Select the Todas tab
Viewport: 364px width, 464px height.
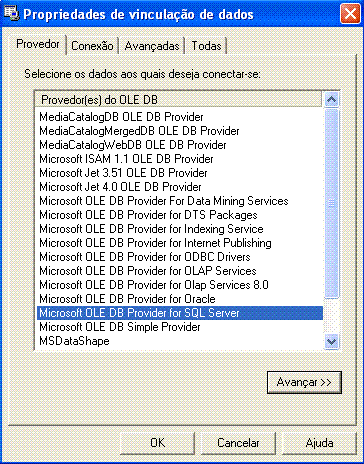tap(206, 46)
